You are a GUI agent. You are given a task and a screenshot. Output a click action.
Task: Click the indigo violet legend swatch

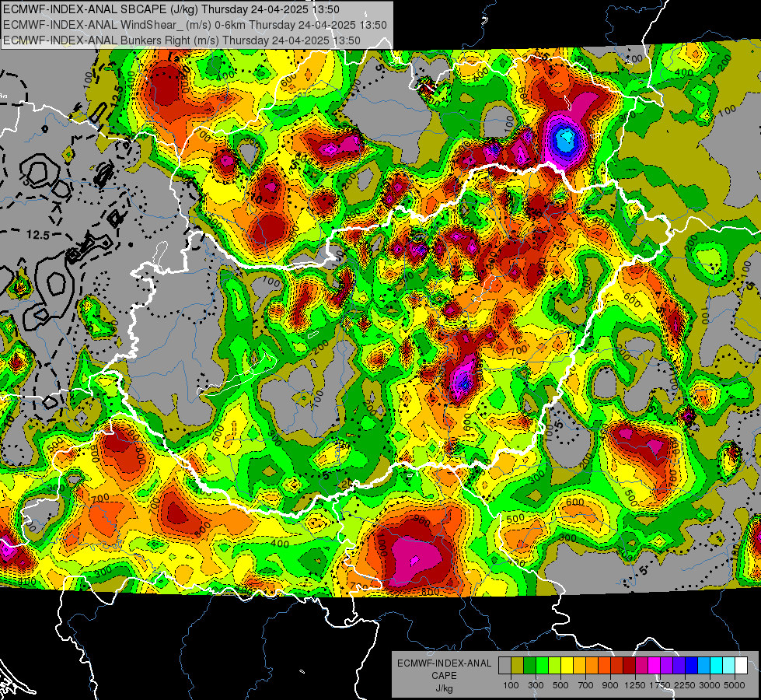tap(679, 666)
